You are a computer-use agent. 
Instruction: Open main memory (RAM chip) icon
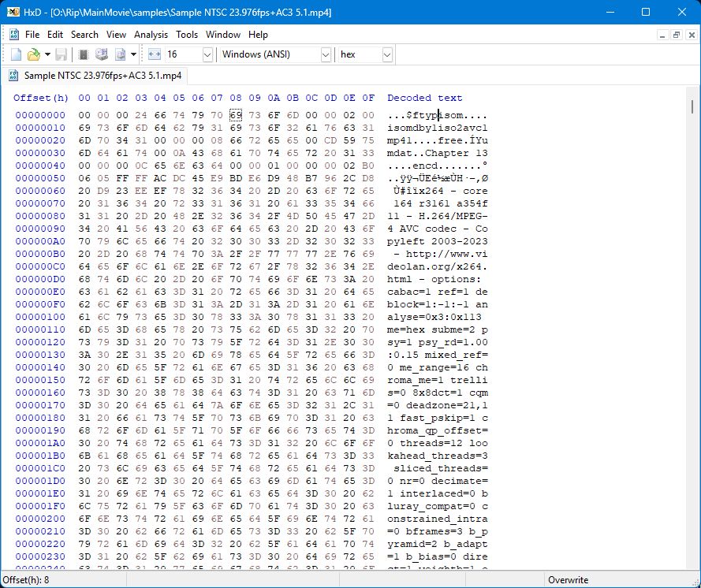tap(83, 54)
